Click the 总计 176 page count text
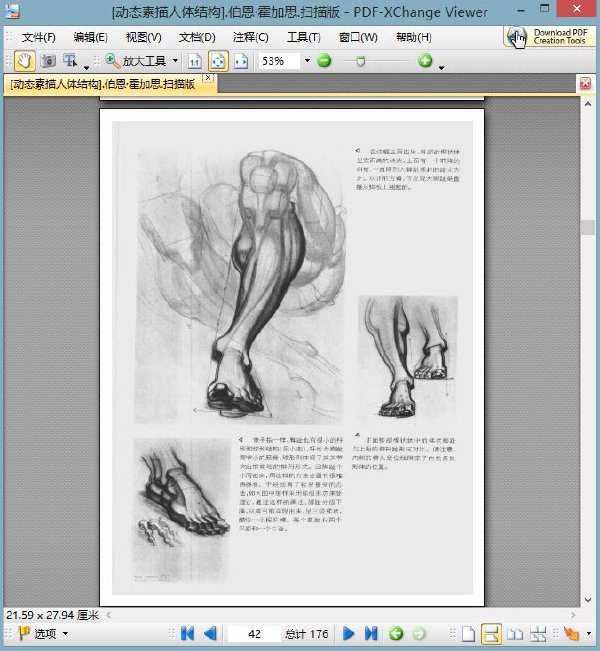Screen dimensions: 600x651 click(307, 634)
